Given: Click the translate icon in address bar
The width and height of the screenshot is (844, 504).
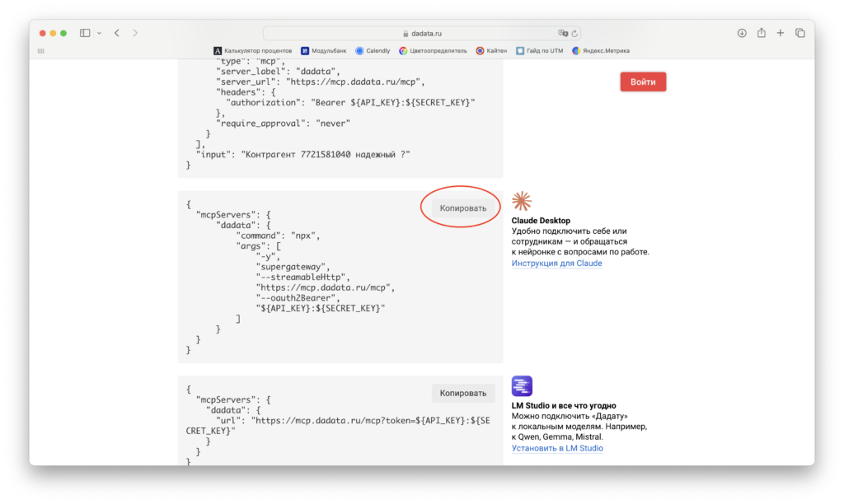Looking at the screenshot, I should [563, 33].
